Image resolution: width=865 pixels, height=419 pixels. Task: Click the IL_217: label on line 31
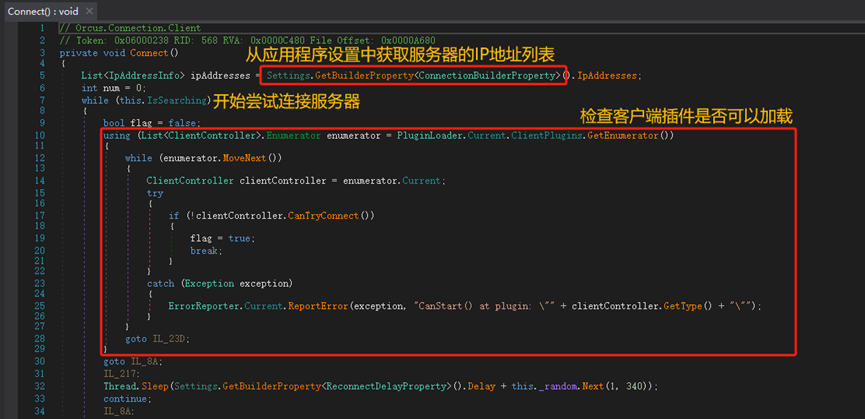[119, 374]
